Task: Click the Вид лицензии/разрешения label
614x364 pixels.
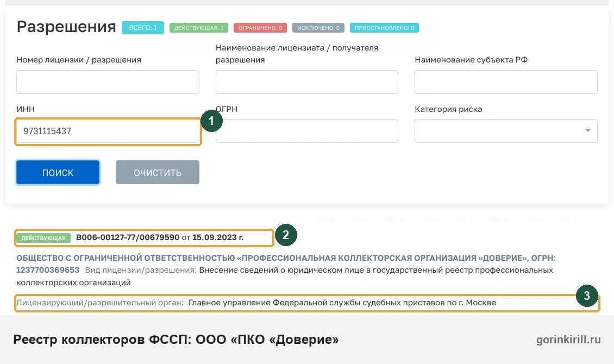Action: (141, 270)
